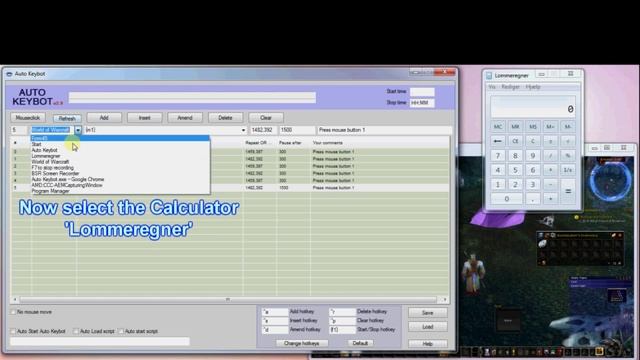The height and width of the screenshot is (360, 640).
Task: Open the Rediger menu in Lommeregner
Action: 511,87
